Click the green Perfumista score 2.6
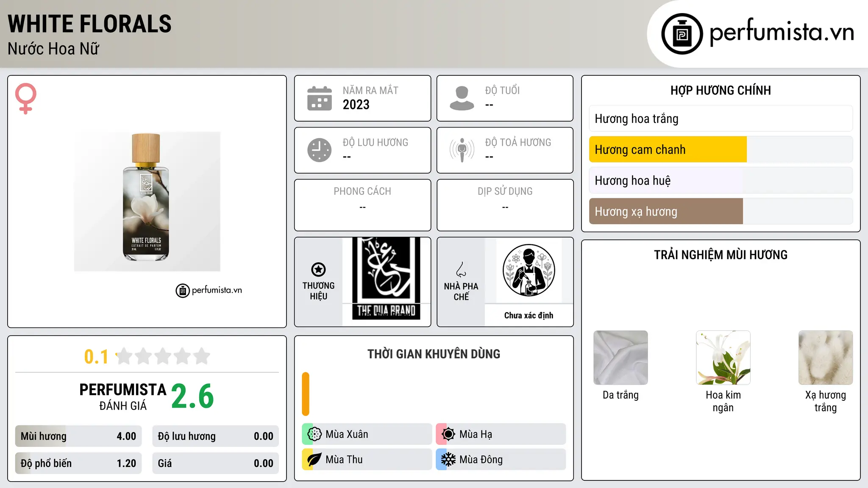868x488 pixels. pos(193,396)
